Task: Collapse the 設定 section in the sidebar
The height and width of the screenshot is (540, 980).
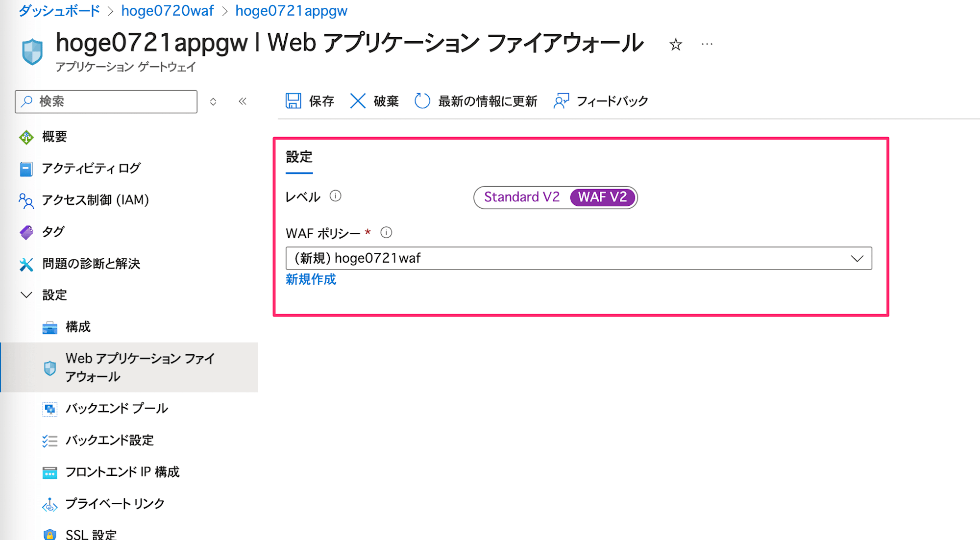Action: click(x=26, y=295)
